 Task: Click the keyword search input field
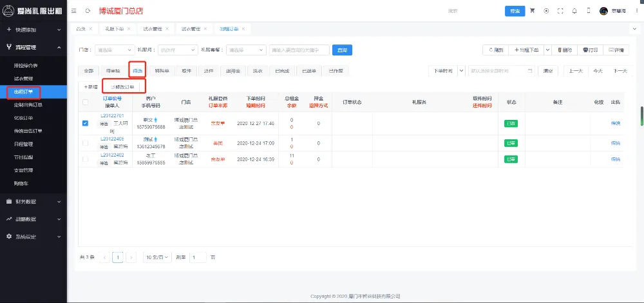pos(299,50)
